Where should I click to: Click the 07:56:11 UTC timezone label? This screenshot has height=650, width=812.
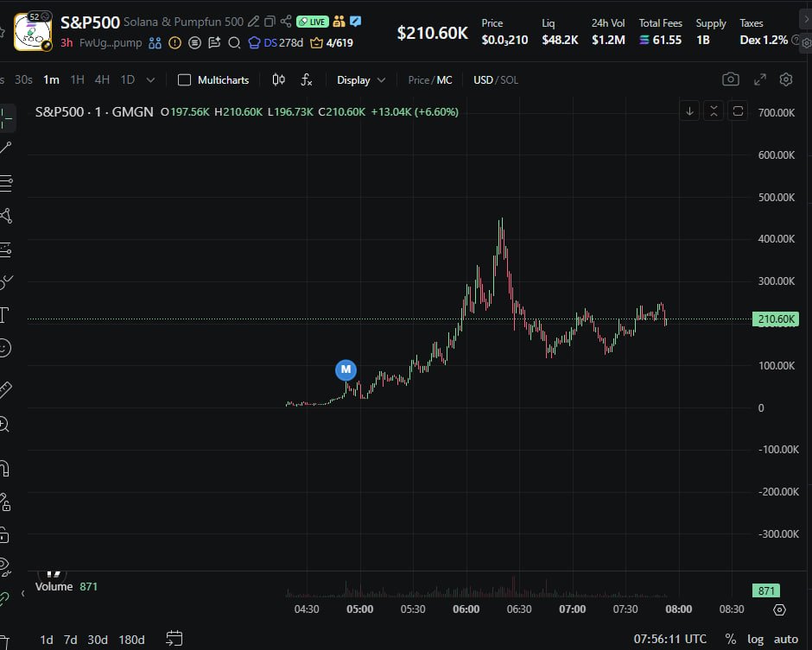[x=670, y=639]
